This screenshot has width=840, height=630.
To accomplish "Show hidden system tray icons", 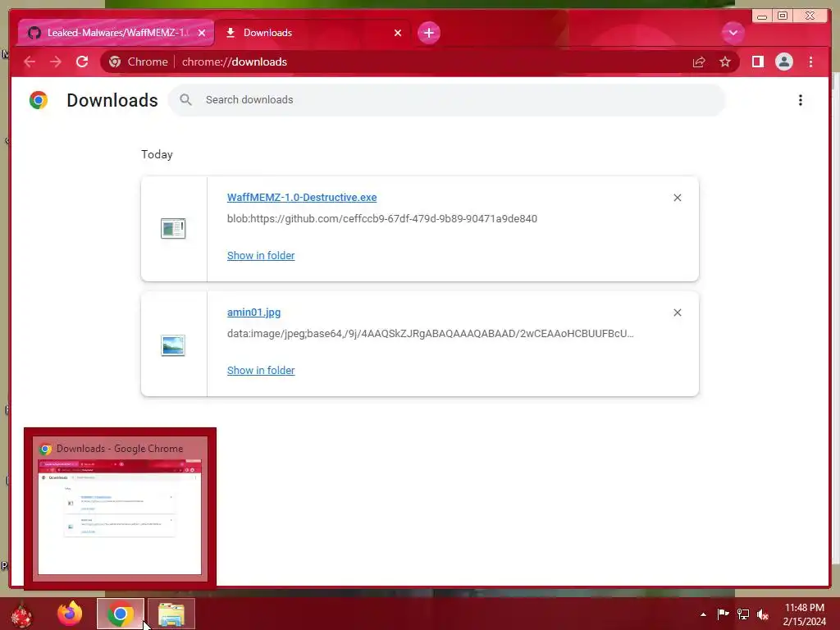I will [703, 614].
